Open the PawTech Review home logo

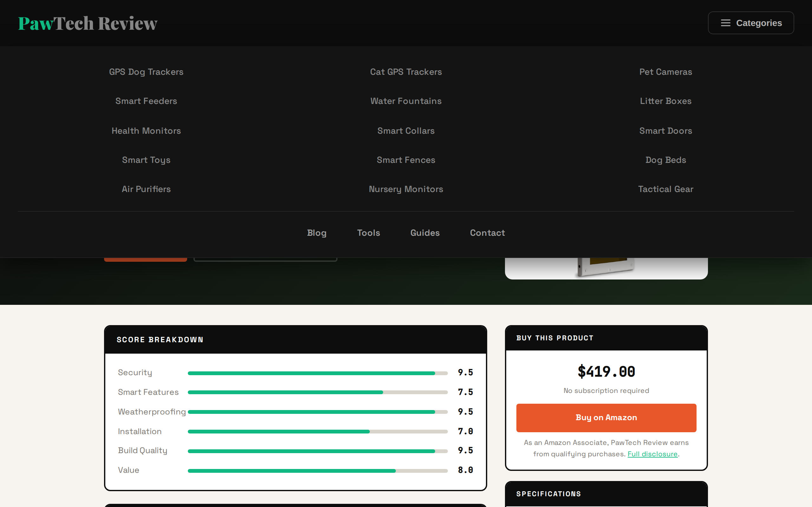[x=88, y=23]
